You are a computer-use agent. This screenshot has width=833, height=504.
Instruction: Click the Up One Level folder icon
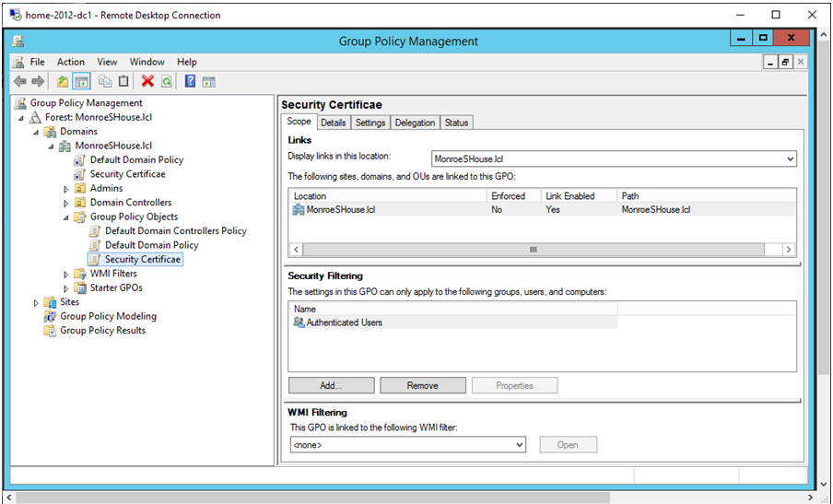(63, 81)
